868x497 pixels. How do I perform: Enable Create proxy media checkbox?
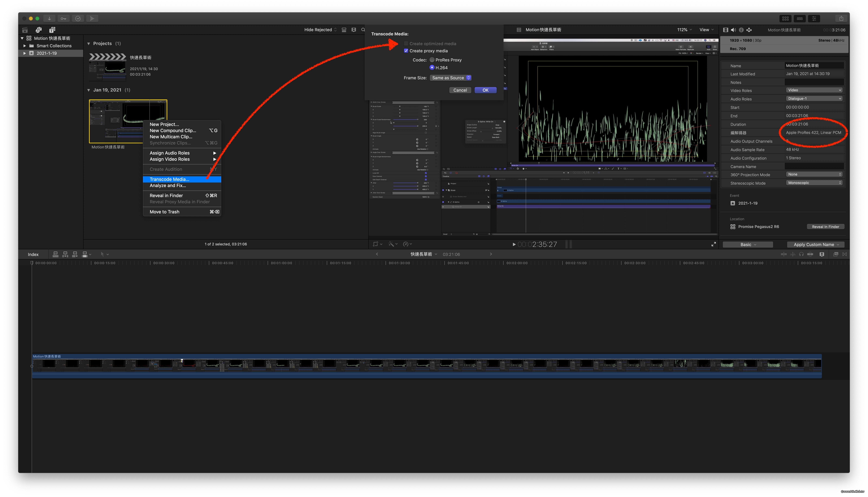tap(406, 51)
